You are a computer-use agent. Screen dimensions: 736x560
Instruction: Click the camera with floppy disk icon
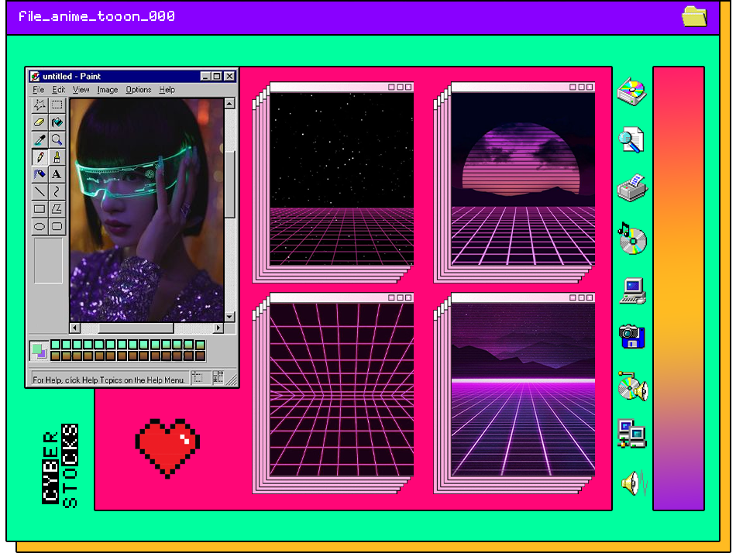tap(631, 336)
